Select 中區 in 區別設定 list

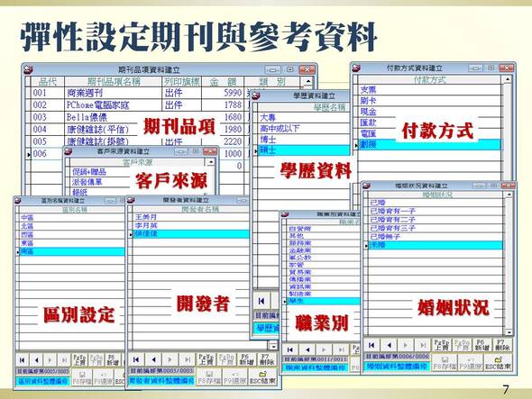72,218
